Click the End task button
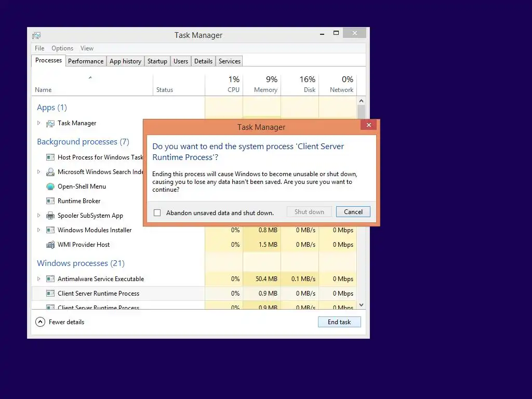The width and height of the screenshot is (532, 399). pyautogui.click(x=339, y=322)
